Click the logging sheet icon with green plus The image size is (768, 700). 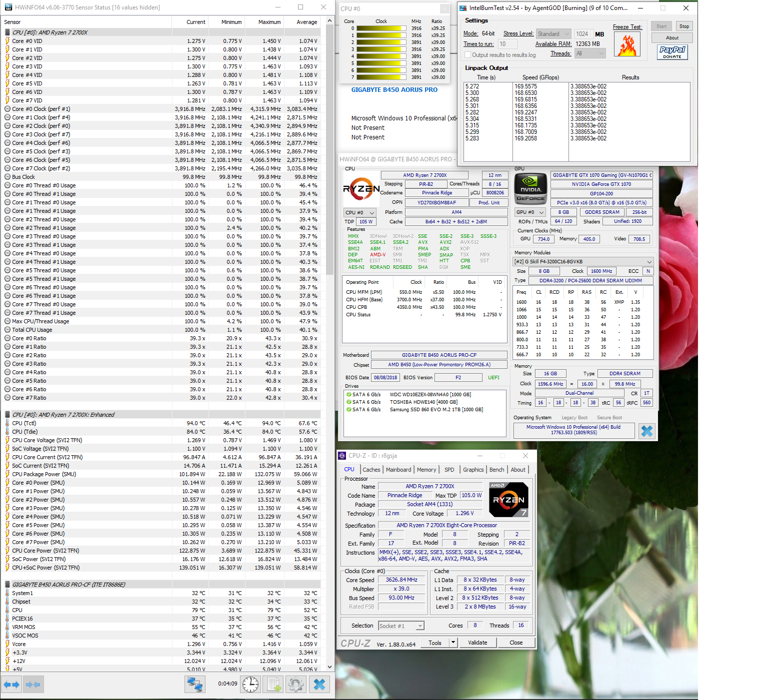coord(273,685)
